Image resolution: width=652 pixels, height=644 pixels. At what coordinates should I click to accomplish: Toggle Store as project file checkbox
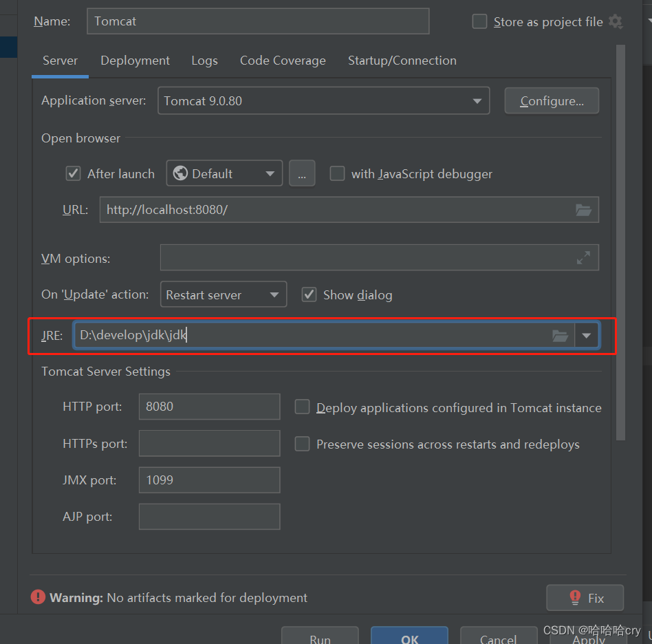click(x=479, y=21)
